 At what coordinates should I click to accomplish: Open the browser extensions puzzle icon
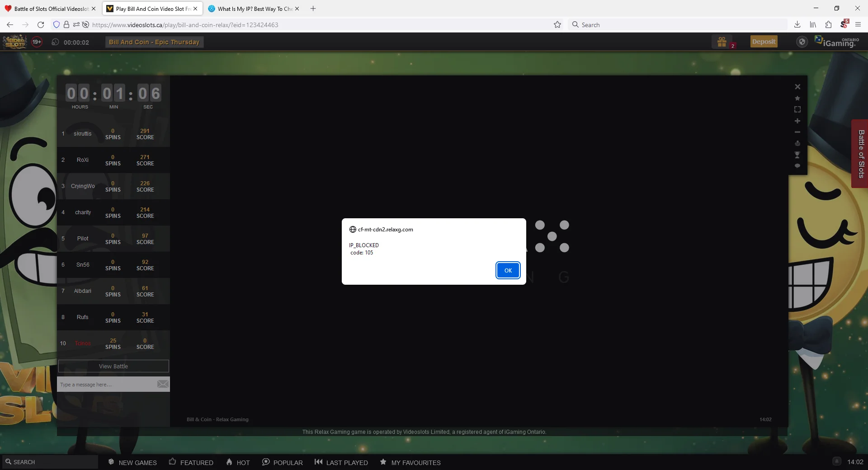tap(828, 25)
